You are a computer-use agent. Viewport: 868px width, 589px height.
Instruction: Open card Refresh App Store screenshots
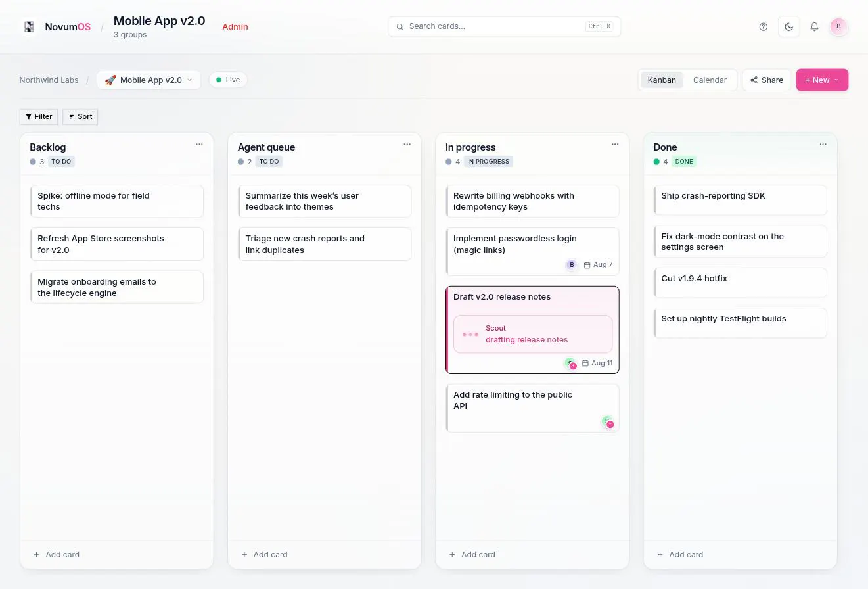(117, 244)
